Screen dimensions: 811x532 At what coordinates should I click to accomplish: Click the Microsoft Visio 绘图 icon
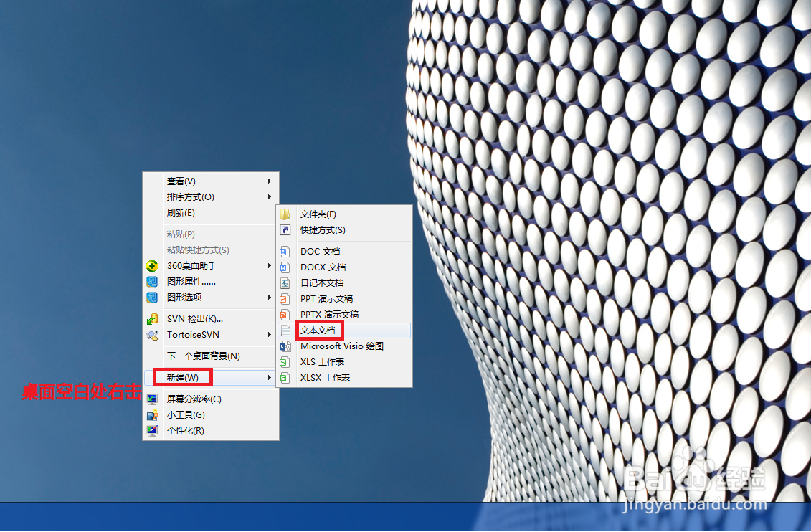[286, 346]
